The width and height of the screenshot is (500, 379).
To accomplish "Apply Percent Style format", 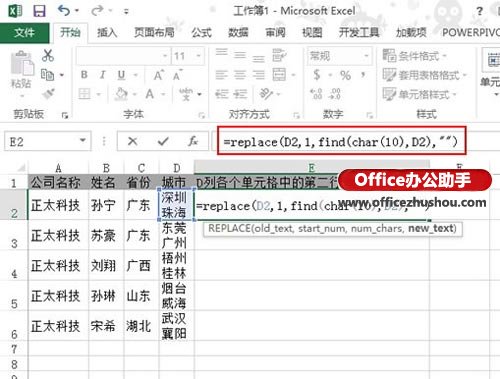I will [345, 75].
